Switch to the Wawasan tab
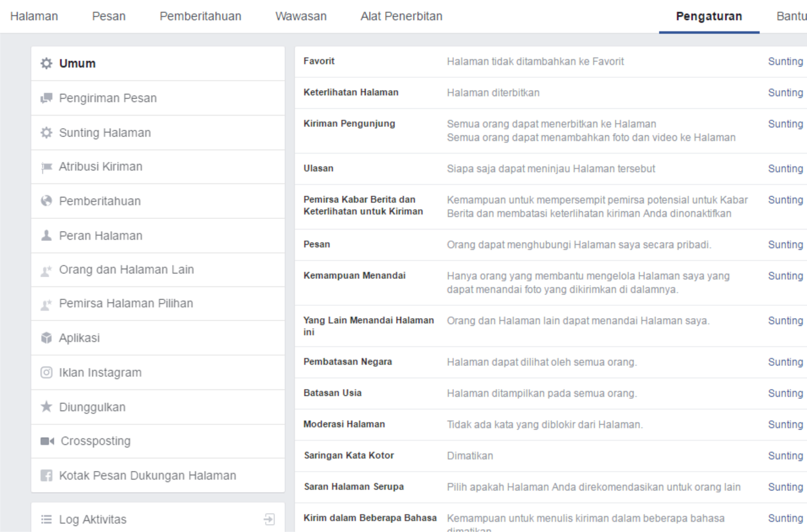Image resolution: width=807 pixels, height=532 pixels. (301, 16)
